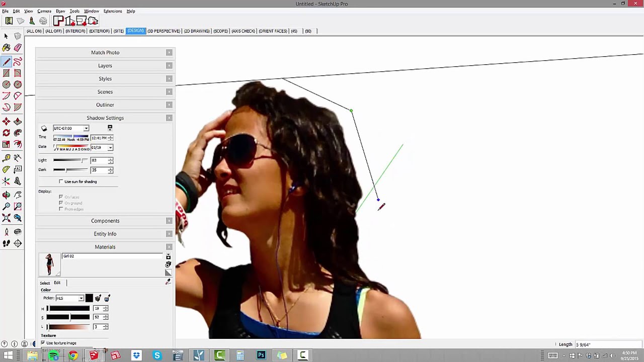
Task: Choose the Paint Bucket tool
Action: click(x=6, y=48)
